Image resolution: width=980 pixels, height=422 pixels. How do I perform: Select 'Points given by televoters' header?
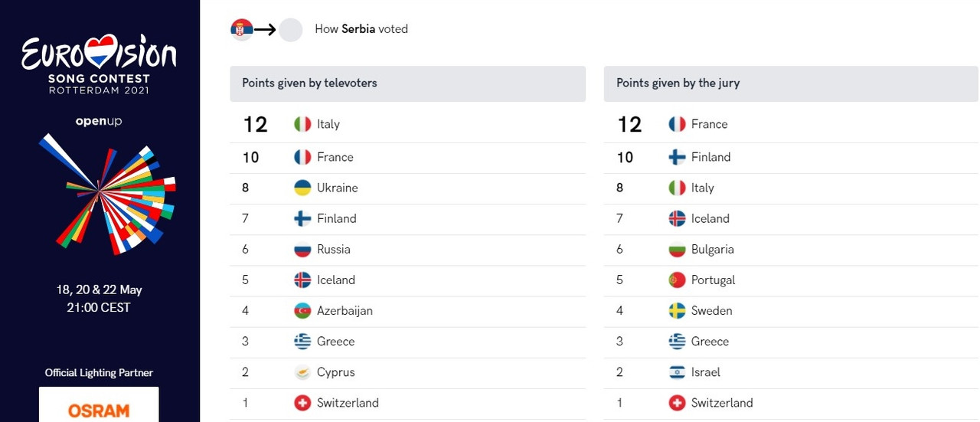pos(309,83)
